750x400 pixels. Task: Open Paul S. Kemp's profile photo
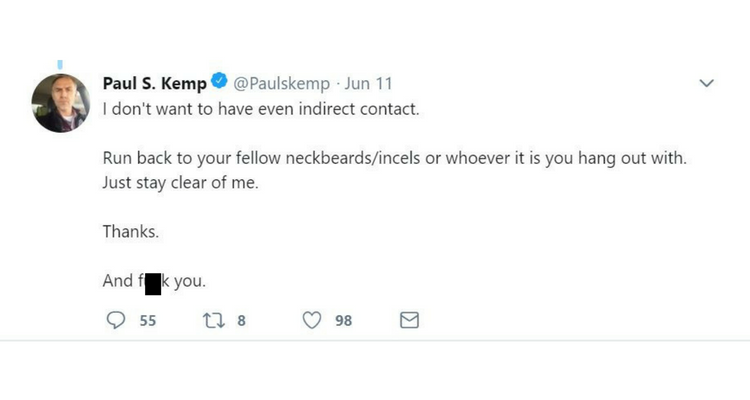coord(61,104)
